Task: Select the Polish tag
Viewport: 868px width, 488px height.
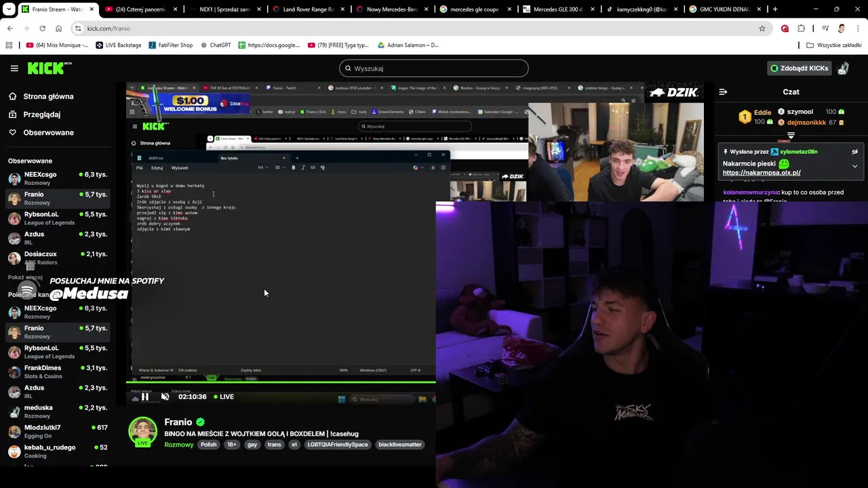Action: click(208, 445)
